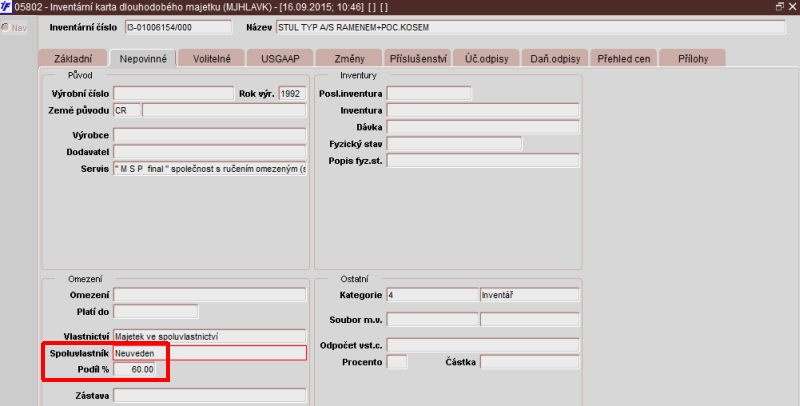Screen dimensions: 800x406
Task: Click the first Soubor m.v. field
Action: [x=432, y=320]
